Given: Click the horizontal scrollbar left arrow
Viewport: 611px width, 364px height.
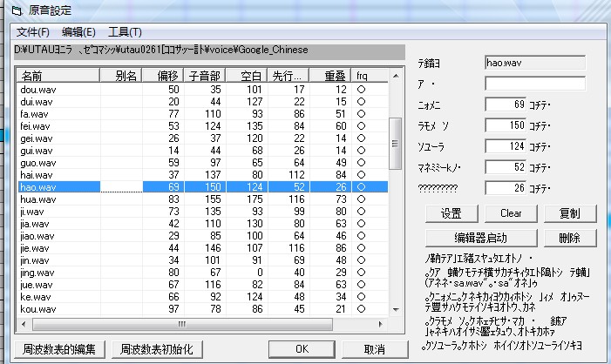Looking at the screenshot, I should pyautogui.click(x=24, y=324).
